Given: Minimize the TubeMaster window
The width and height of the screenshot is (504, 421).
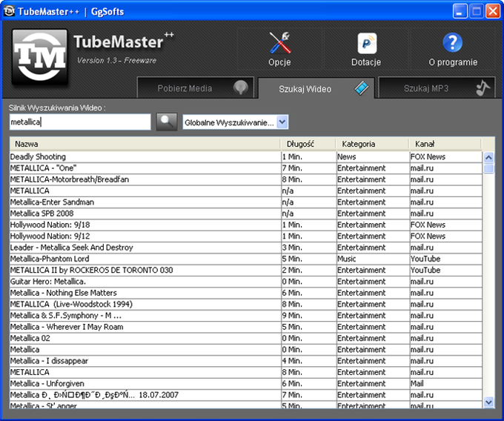Looking at the screenshot, I should 460,11.
